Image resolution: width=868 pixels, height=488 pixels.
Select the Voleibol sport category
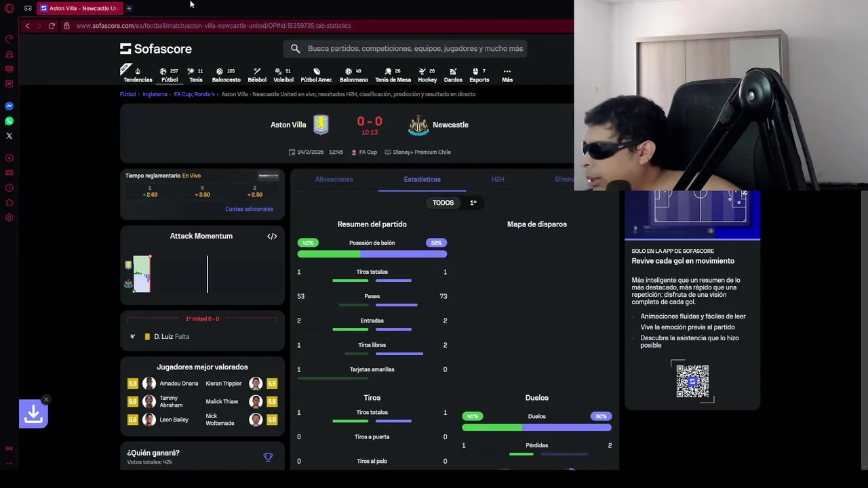(283, 75)
